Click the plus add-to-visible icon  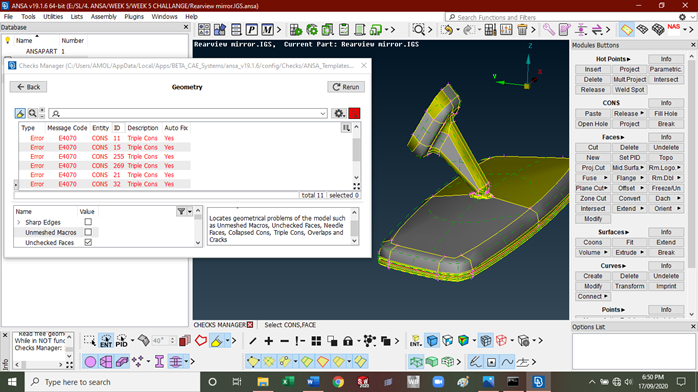[x=268, y=341]
